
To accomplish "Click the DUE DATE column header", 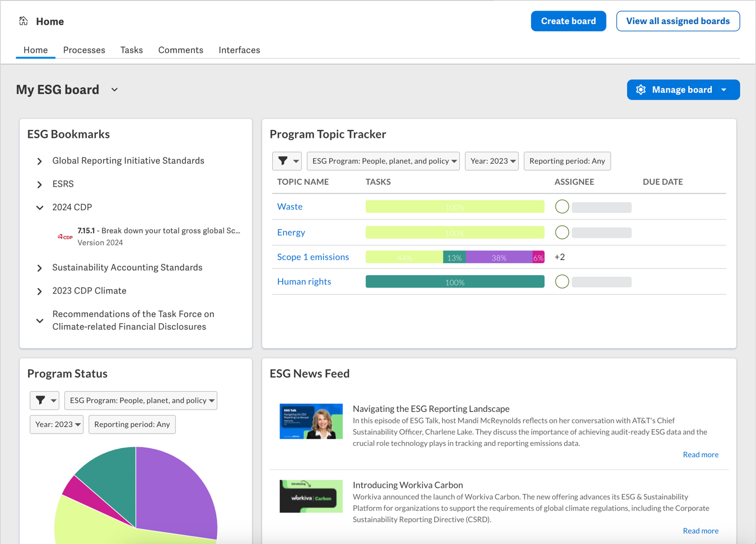I will [x=662, y=182].
